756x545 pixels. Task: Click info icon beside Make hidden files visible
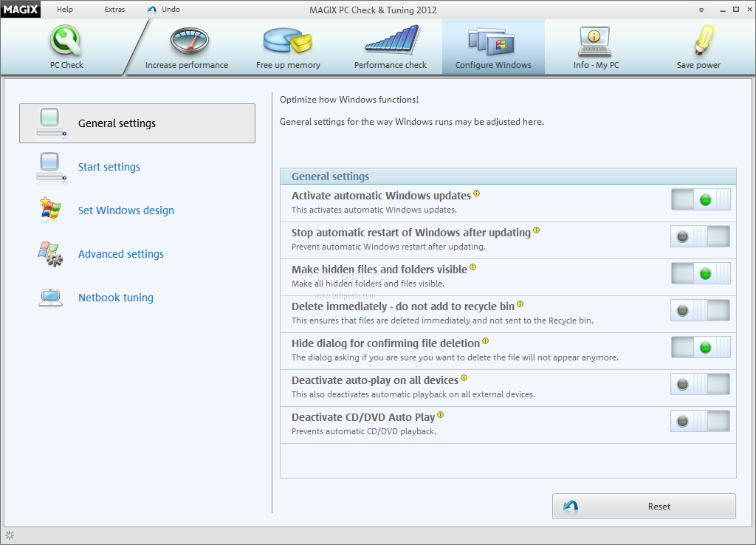(x=473, y=267)
